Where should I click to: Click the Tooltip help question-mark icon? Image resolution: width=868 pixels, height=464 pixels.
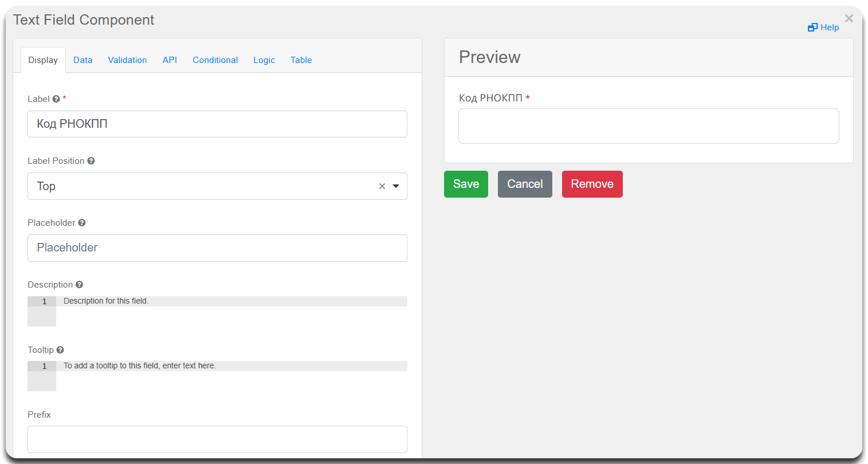point(60,350)
